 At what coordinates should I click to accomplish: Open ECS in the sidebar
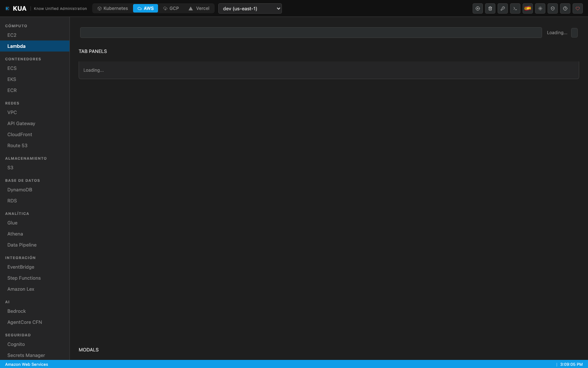tap(35, 68)
